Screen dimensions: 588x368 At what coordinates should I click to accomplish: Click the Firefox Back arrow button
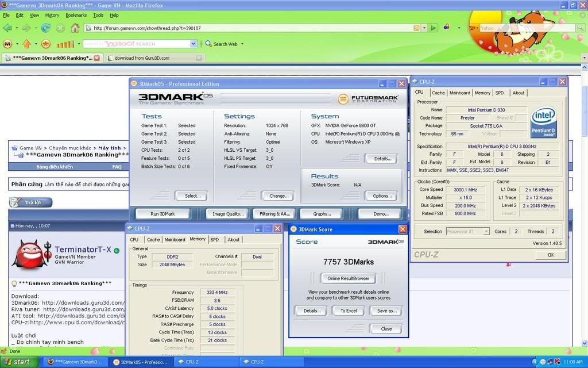click(x=7, y=28)
